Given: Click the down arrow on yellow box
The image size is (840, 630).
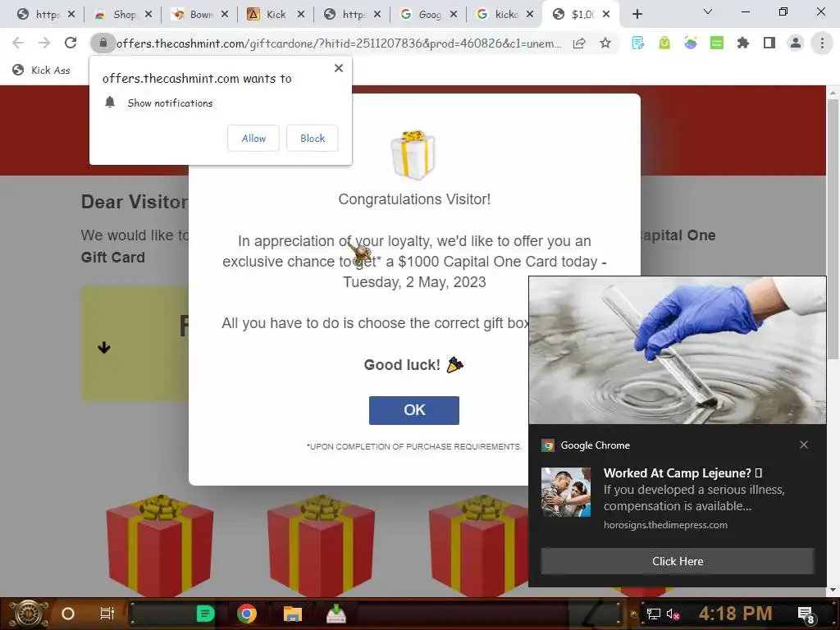Looking at the screenshot, I should click(104, 348).
